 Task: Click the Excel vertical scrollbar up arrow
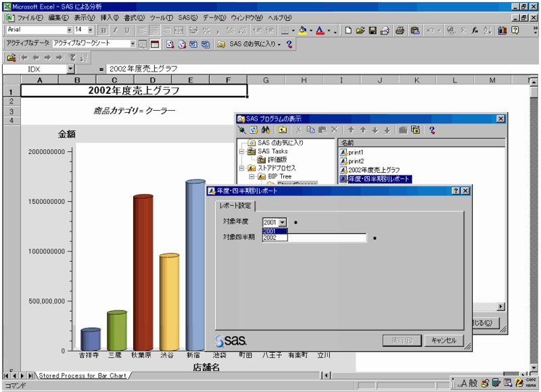tap(534, 82)
